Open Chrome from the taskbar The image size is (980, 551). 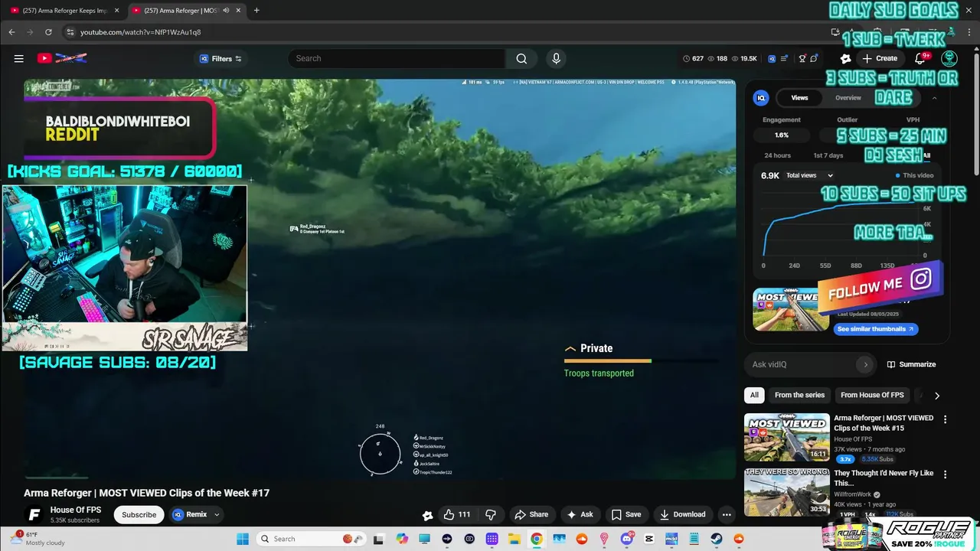pos(537,539)
